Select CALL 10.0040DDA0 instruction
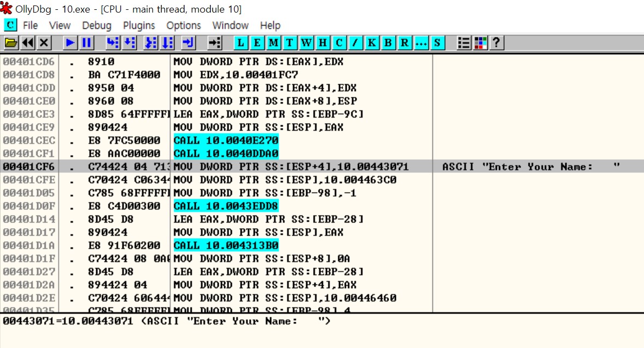The width and height of the screenshot is (644, 348). (226, 154)
